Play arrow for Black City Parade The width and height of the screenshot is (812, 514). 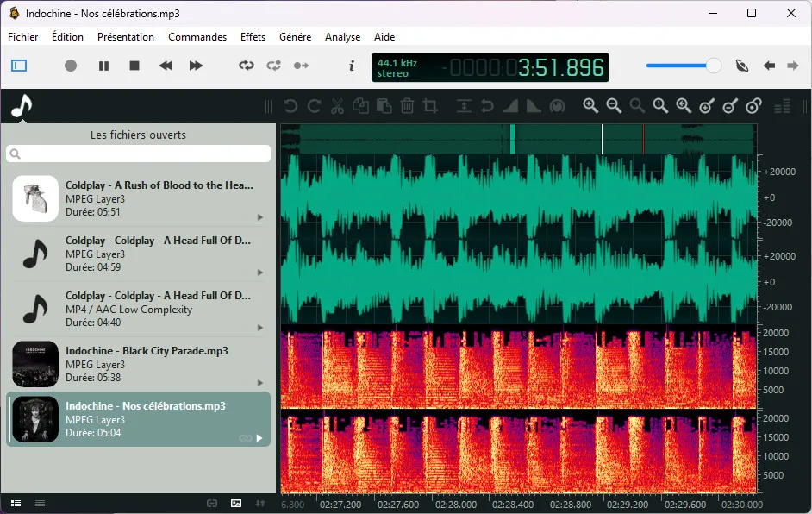260,383
